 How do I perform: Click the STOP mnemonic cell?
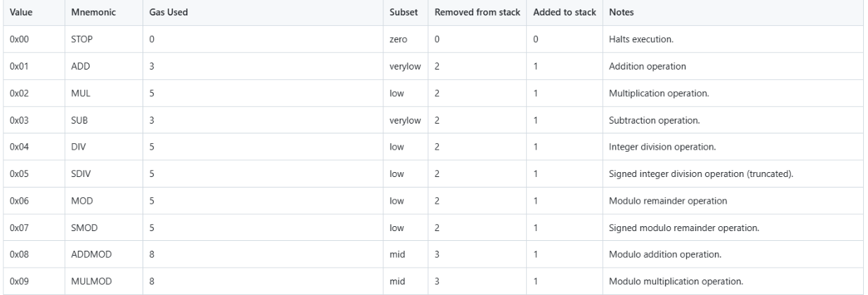coord(82,40)
